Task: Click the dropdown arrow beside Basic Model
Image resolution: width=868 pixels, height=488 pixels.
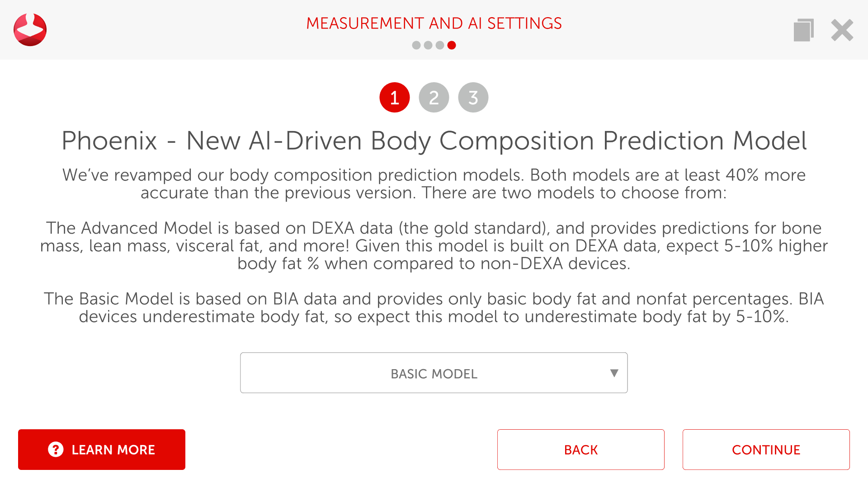Action: click(x=614, y=373)
